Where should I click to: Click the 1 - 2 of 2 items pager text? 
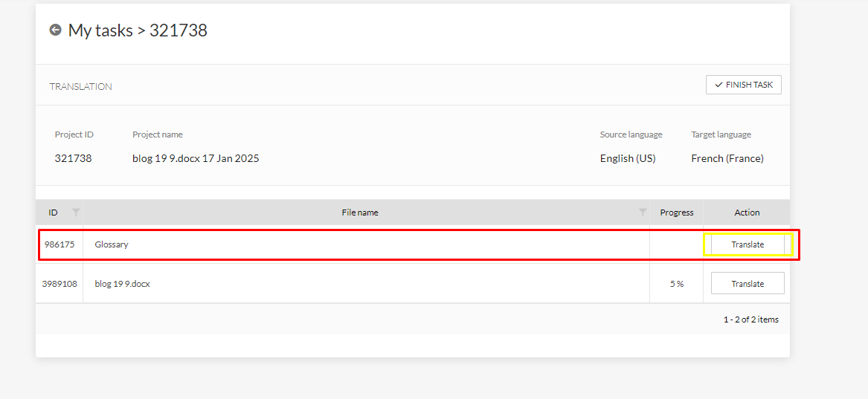(x=750, y=319)
